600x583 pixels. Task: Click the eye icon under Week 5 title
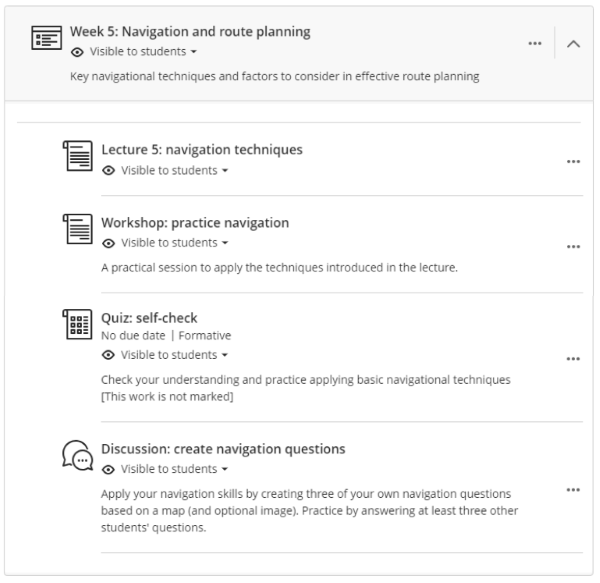[x=77, y=51]
